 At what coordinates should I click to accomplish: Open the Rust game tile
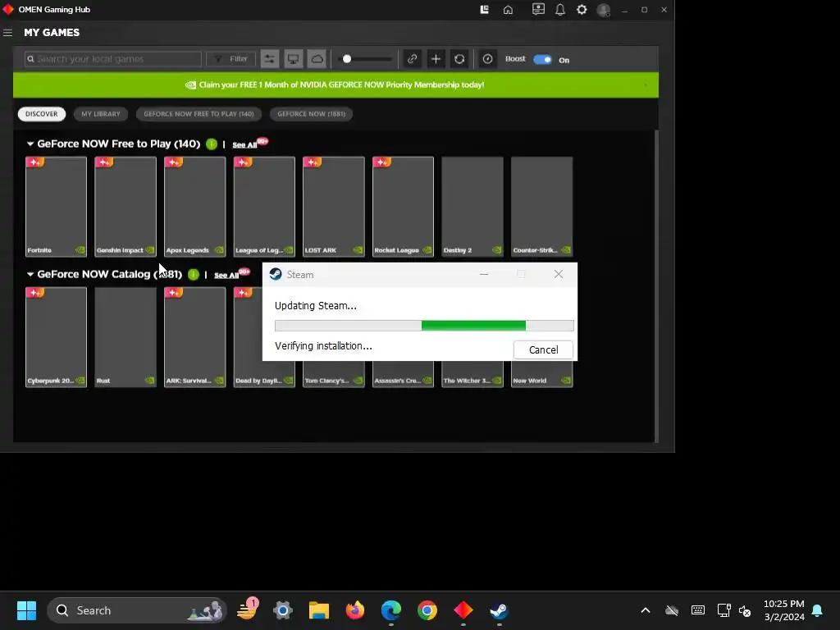(126, 337)
